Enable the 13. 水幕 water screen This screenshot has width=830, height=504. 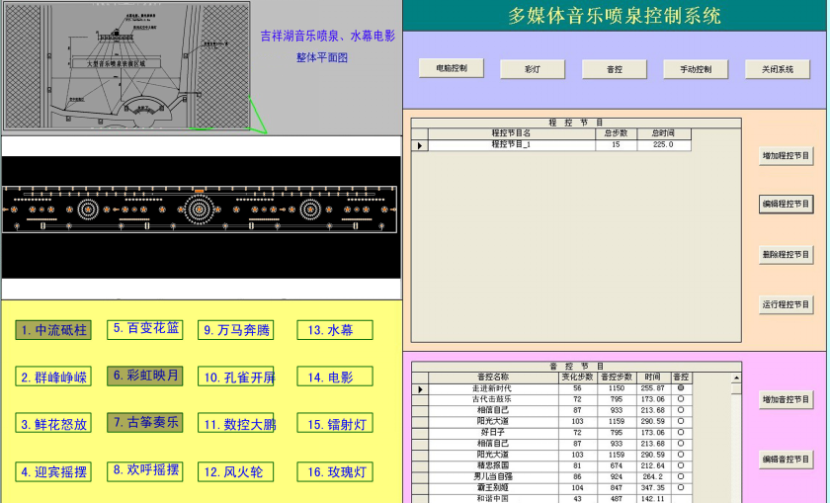point(334,330)
